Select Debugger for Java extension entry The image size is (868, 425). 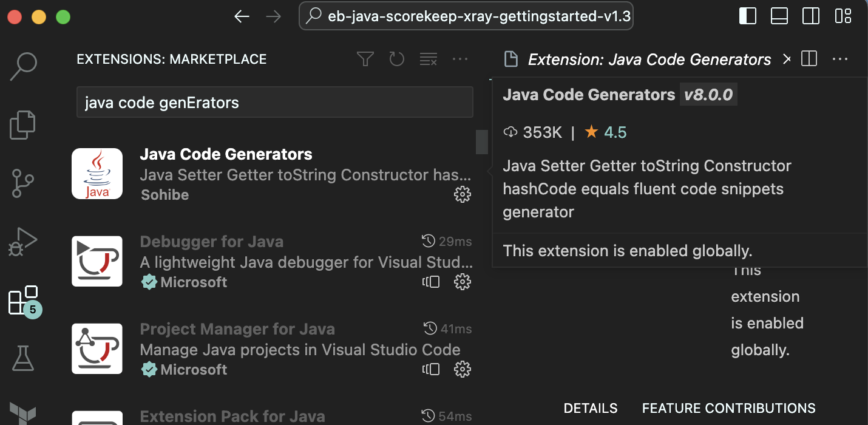tap(272, 261)
